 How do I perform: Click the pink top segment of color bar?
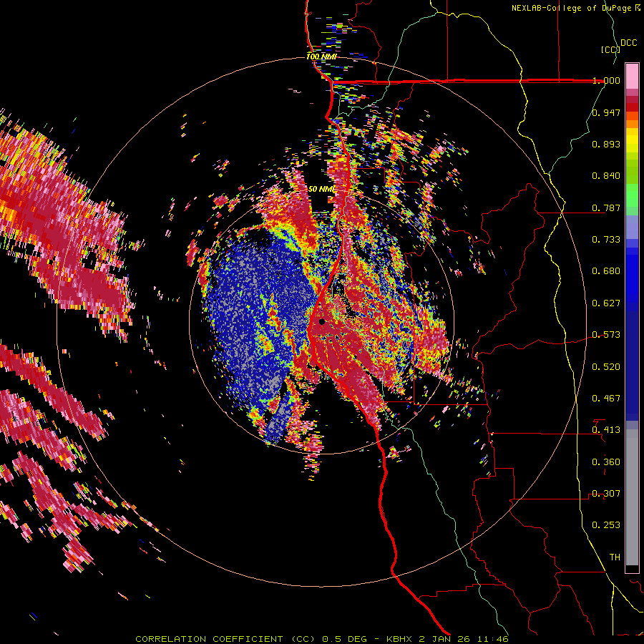(x=632, y=76)
